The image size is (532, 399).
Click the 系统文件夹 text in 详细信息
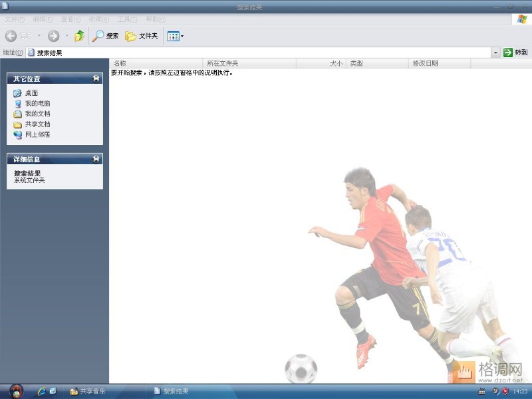[x=29, y=180]
